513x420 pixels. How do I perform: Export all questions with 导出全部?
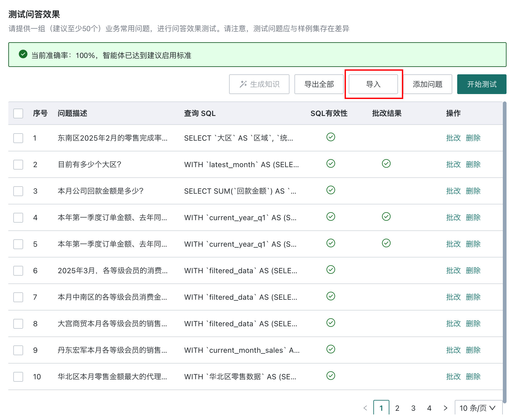pyautogui.click(x=319, y=84)
